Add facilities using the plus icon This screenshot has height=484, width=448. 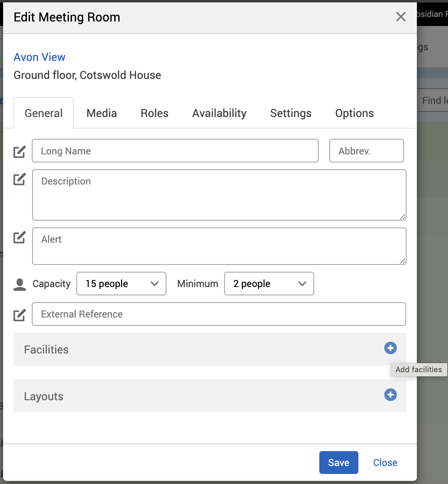[x=390, y=348]
